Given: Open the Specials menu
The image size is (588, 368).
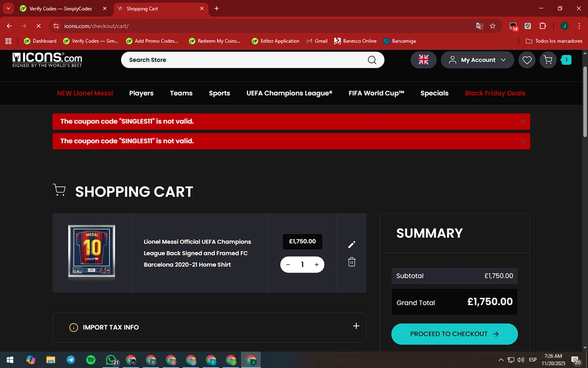Looking at the screenshot, I should point(434,93).
